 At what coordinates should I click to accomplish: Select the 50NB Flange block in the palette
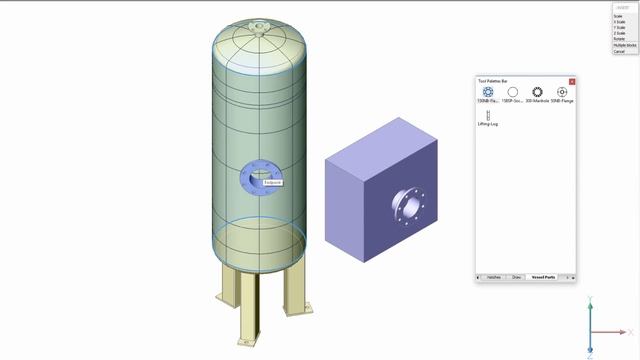click(x=562, y=94)
